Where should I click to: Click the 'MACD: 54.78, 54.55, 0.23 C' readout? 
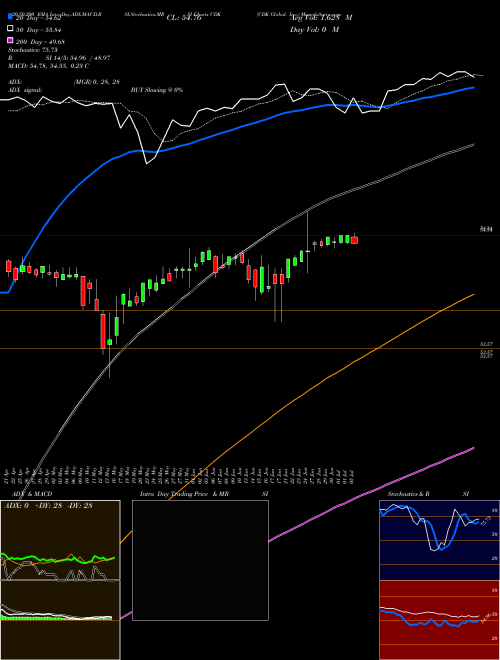pos(48,66)
